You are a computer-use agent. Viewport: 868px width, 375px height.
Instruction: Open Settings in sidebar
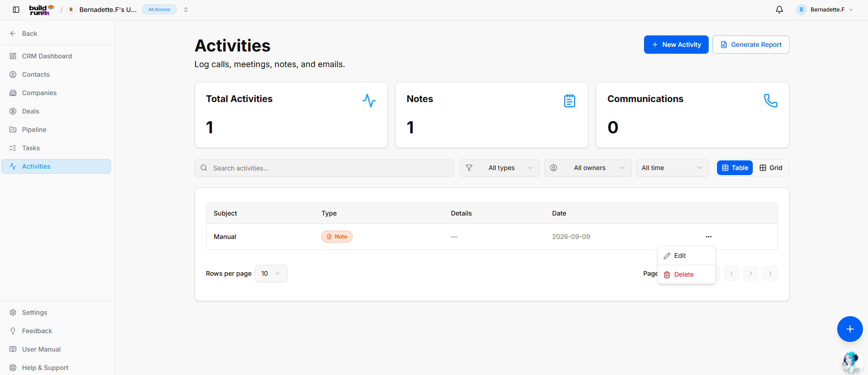[56, 312]
